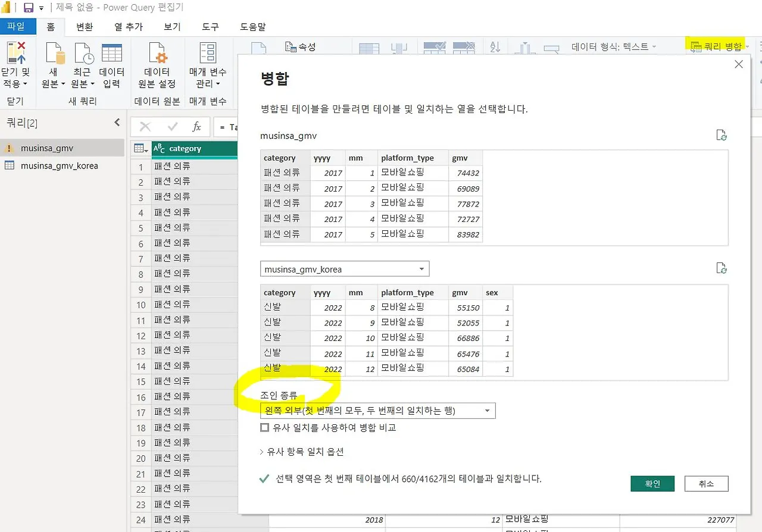
Task: Click the Enter Data (데이터 입력) table icon
Action: click(112, 53)
